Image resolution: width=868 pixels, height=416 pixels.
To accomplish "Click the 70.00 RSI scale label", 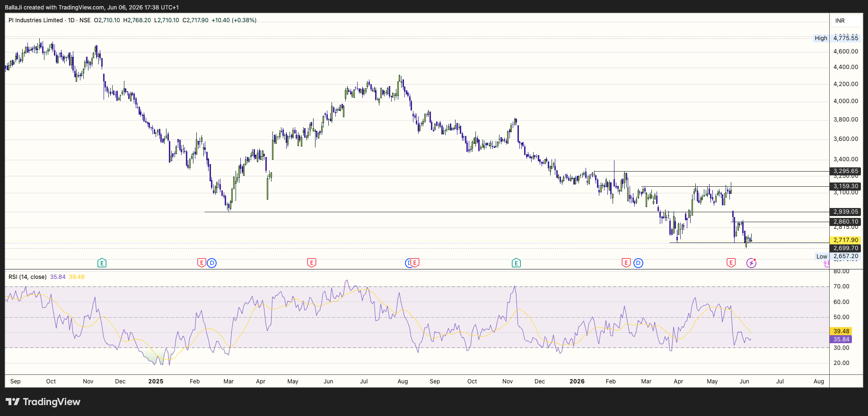I will (x=842, y=286).
